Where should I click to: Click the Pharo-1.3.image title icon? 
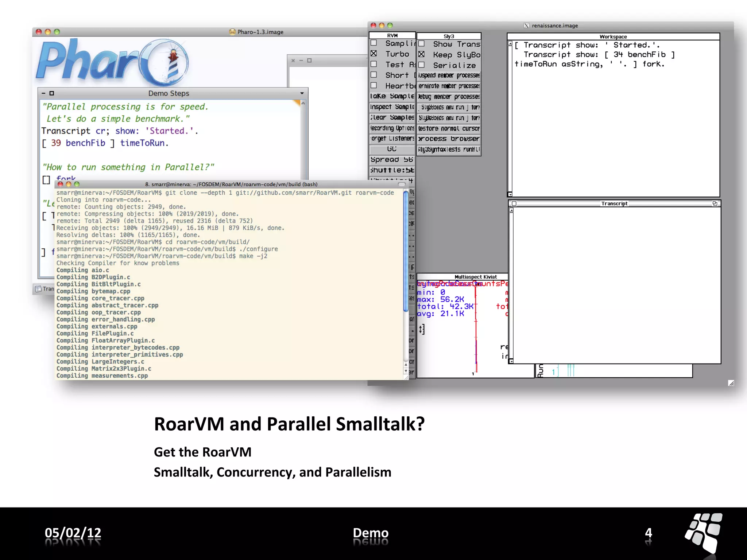[x=232, y=32]
